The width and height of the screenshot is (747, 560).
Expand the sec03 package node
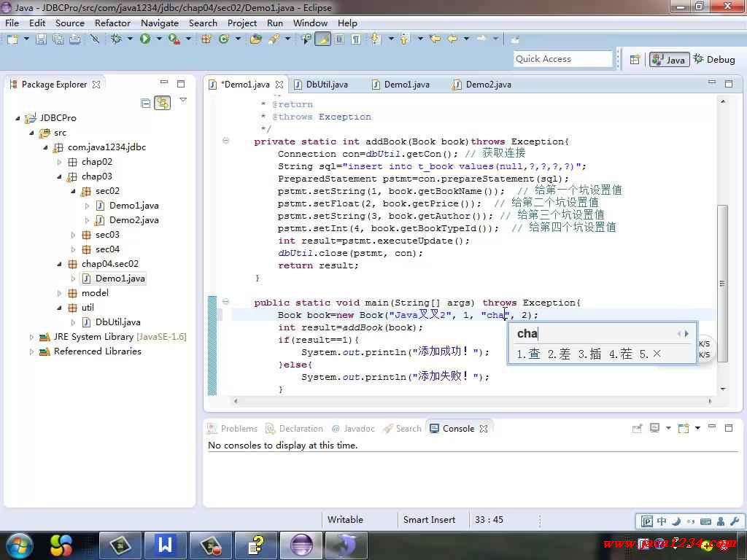point(73,235)
